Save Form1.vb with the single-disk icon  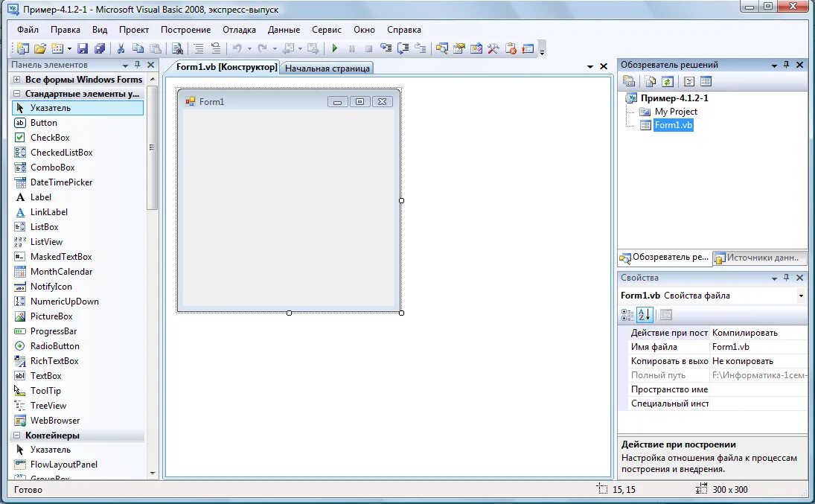pyautogui.click(x=83, y=48)
